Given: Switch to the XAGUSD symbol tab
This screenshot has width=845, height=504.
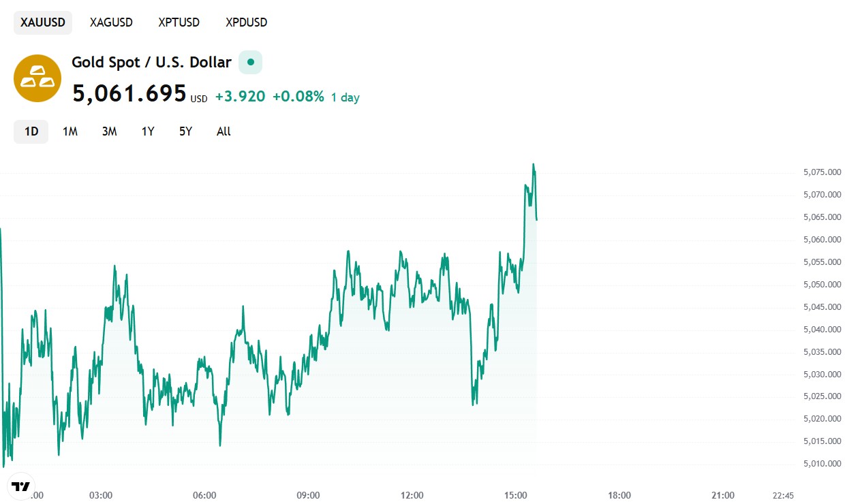Looking at the screenshot, I should [x=111, y=22].
